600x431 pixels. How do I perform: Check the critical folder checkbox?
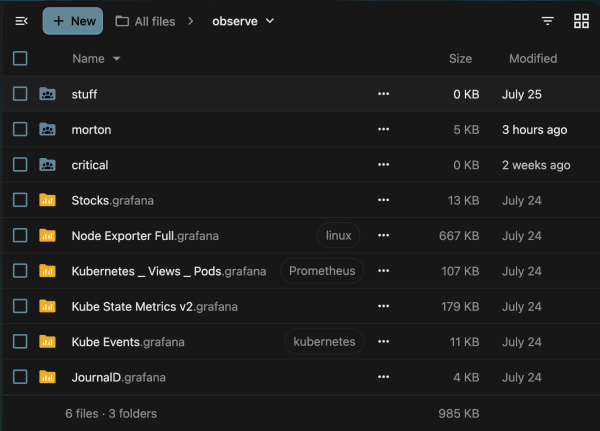click(x=20, y=165)
